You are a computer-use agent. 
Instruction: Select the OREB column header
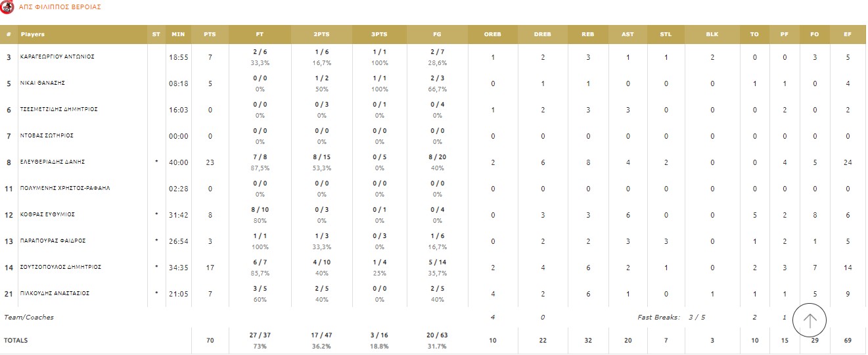(x=492, y=34)
